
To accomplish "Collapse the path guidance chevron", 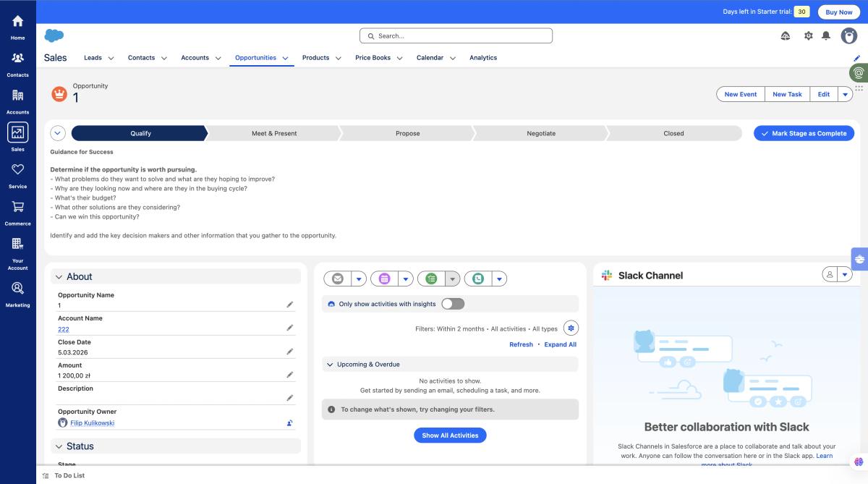I will (x=58, y=133).
